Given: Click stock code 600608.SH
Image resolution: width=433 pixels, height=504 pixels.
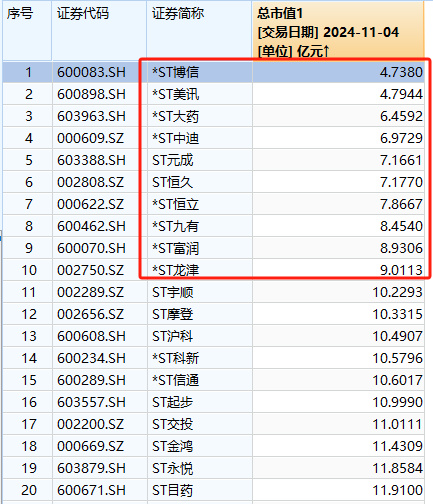Looking at the screenshot, I should click(x=91, y=336).
